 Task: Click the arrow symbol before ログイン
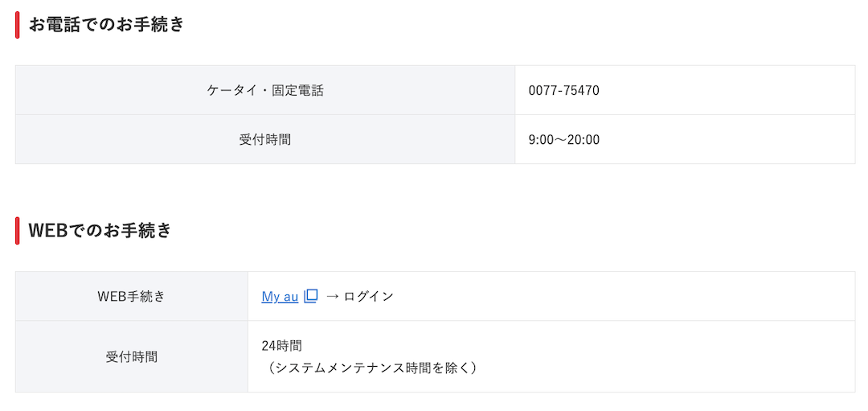[x=333, y=296]
